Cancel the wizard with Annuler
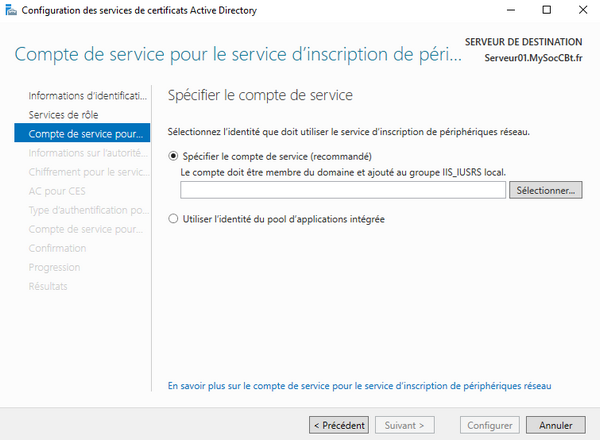The height and width of the screenshot is (440, 600). [x=555, y=425]
